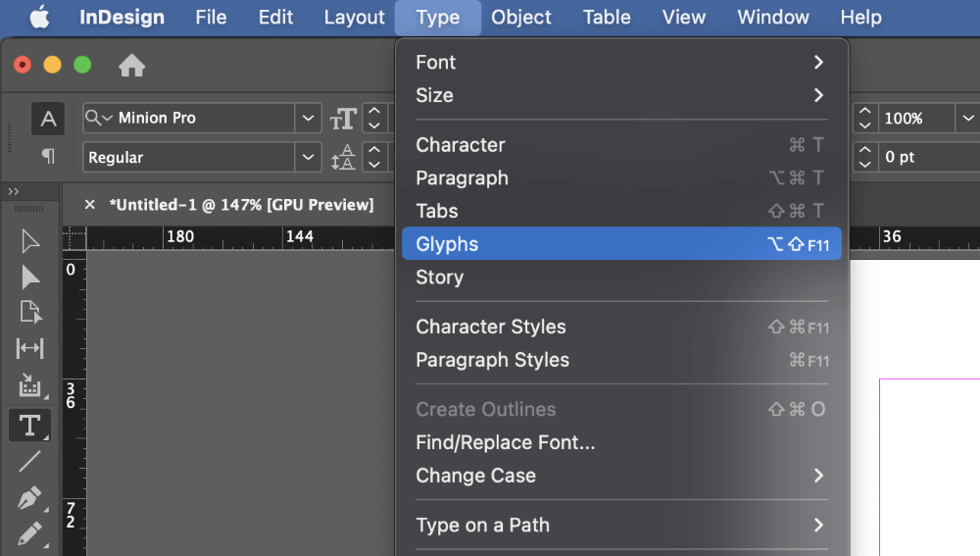Open the Paragraph menu item
The width and height of the screenshot is (980, 556).
tap(622, 177)
